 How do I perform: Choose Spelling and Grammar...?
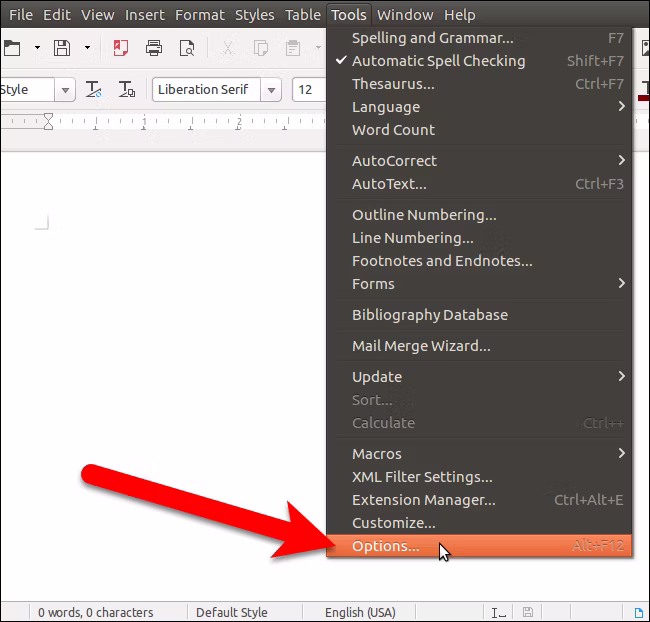(x=479, y=38)
